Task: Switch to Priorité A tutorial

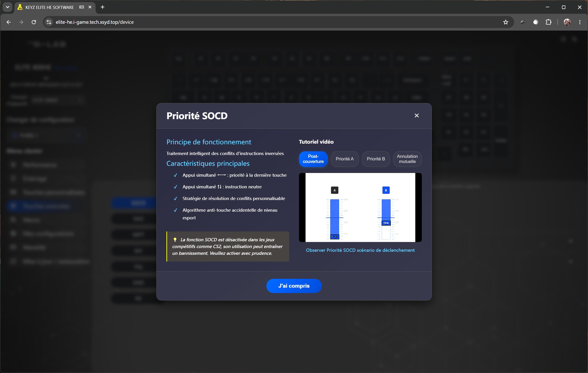Action: point(344,159)
